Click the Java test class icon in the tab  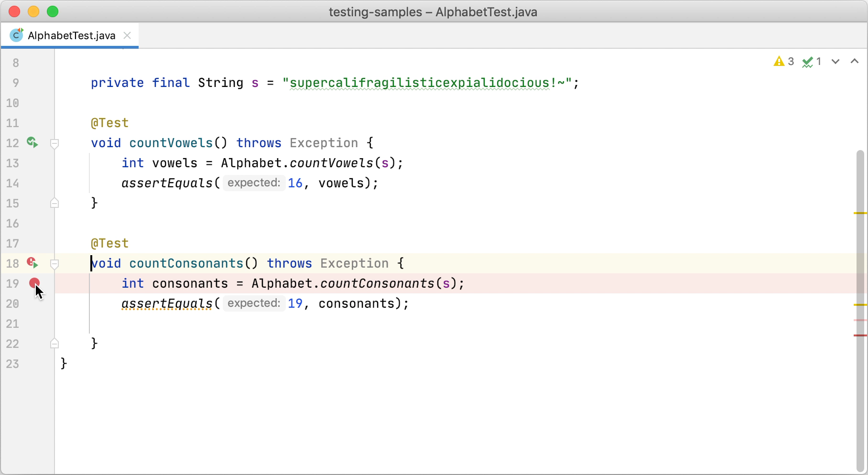pyautogui.click(x=16, y=35)
